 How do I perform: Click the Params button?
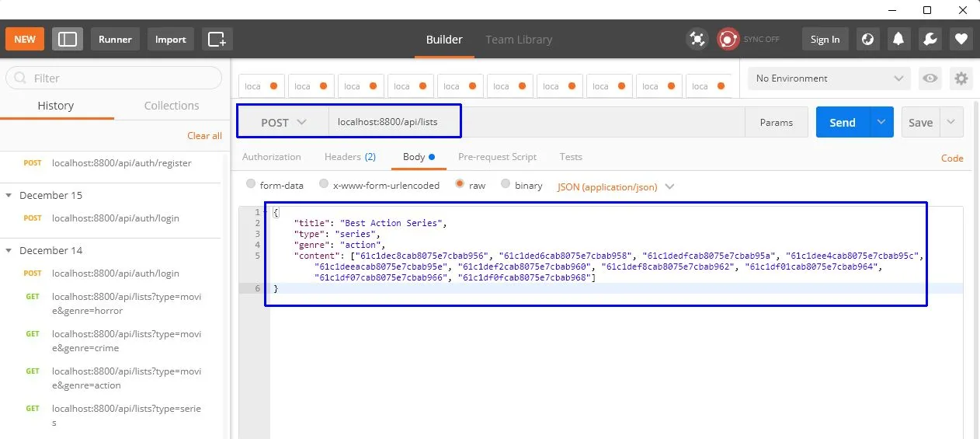(x=777, y=123)
